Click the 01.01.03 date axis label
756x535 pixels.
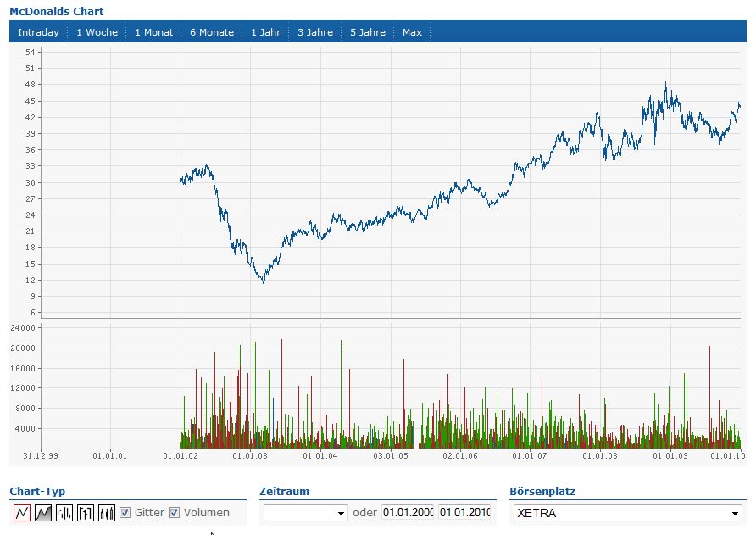click(250, 455)
